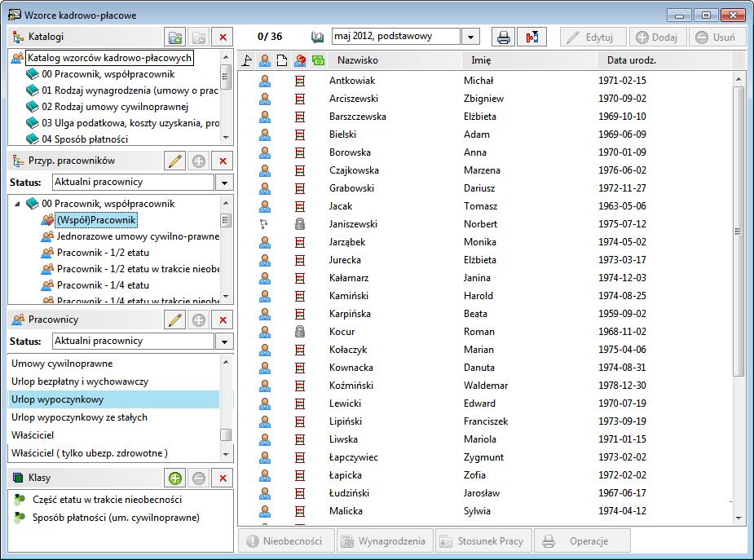Select Katalog wzorców kadrowo-płacowych root

coord(110,58)
